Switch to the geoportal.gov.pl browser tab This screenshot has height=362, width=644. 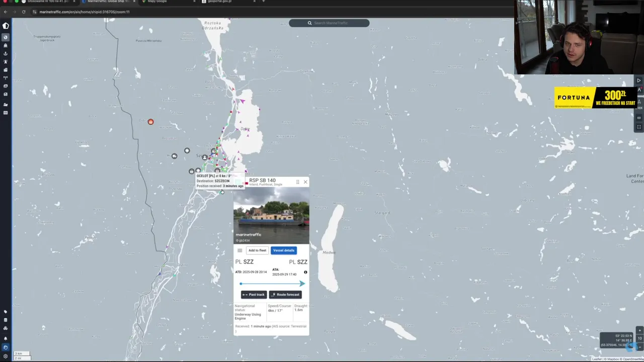(227, 2)
